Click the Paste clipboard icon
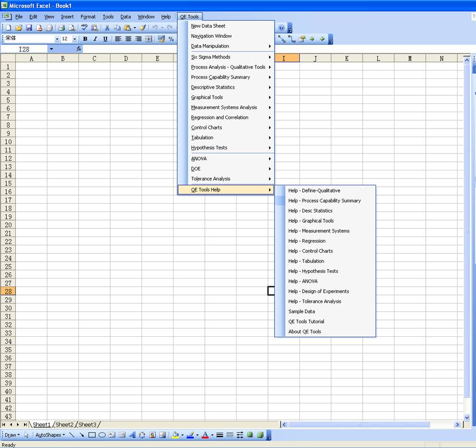This screenshot has height=448, width=476. click(128, 28)
